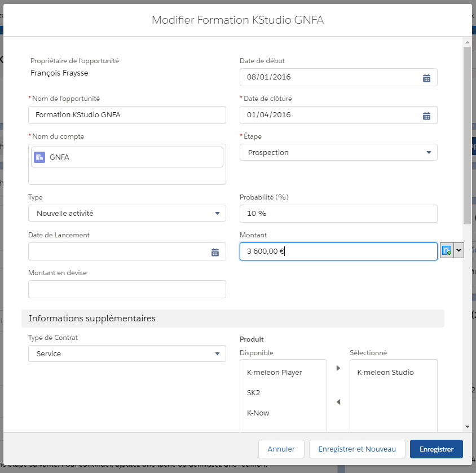The image size is (476, 473).
Task: Click Enregistrer et Nouveau button
Action: point(357,449)
